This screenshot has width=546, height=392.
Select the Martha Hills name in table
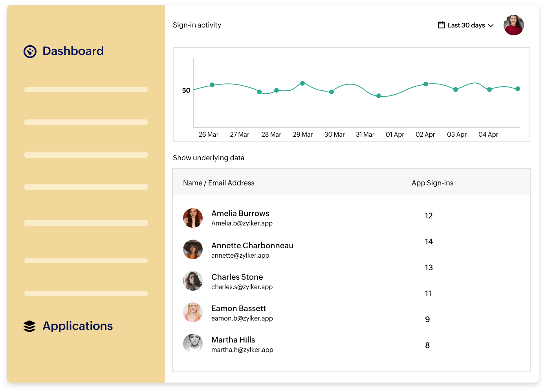(x=233, y=340)
